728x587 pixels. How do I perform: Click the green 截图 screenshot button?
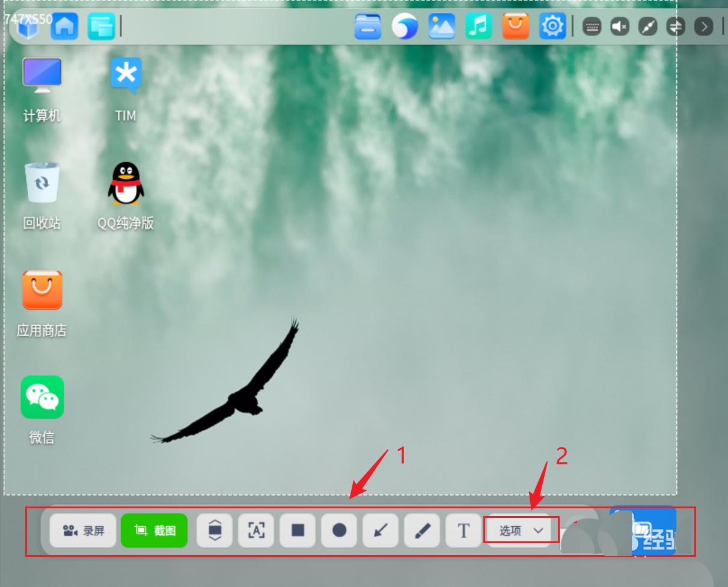point(154,531)
